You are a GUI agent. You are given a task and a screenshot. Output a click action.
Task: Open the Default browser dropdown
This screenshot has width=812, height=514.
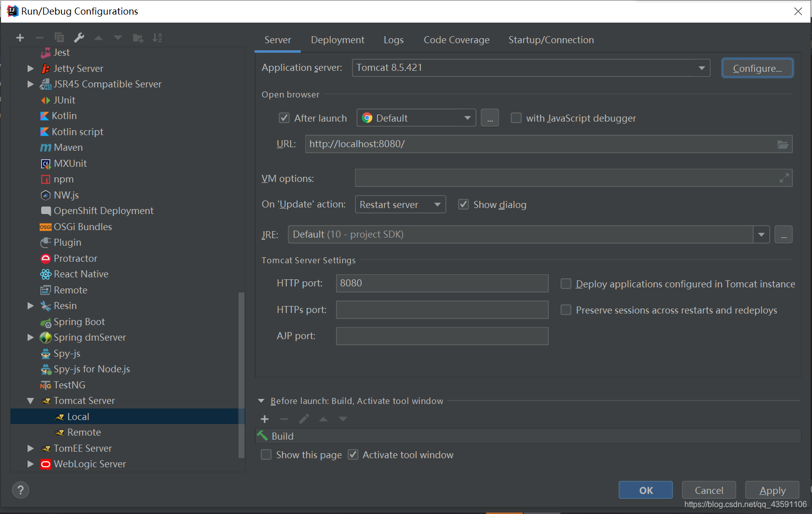click(x=416, y=118)
